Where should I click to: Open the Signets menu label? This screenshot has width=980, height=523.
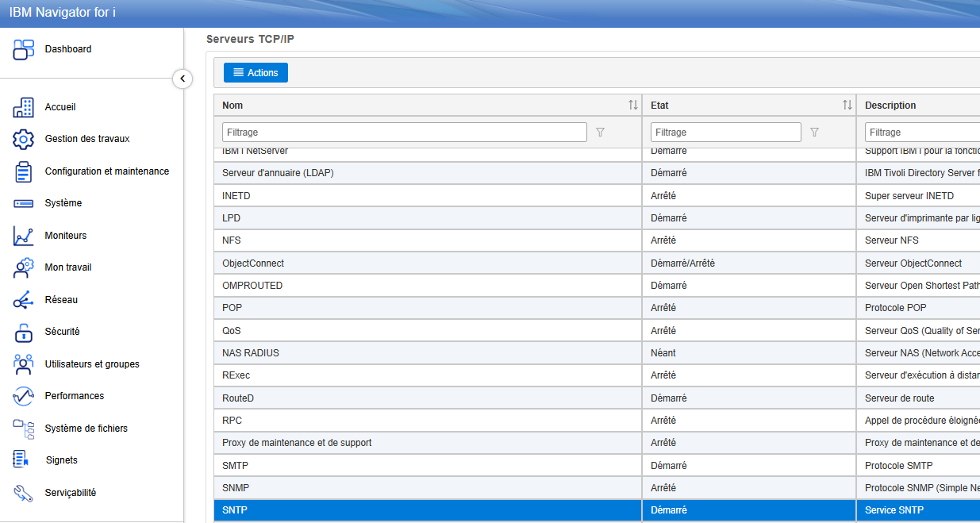tap(62, 460)
